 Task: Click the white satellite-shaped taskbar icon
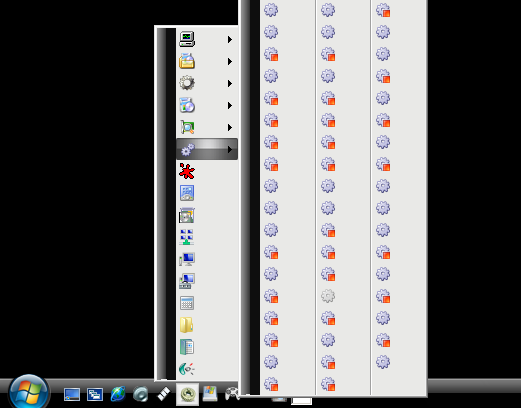pos(164,394)
